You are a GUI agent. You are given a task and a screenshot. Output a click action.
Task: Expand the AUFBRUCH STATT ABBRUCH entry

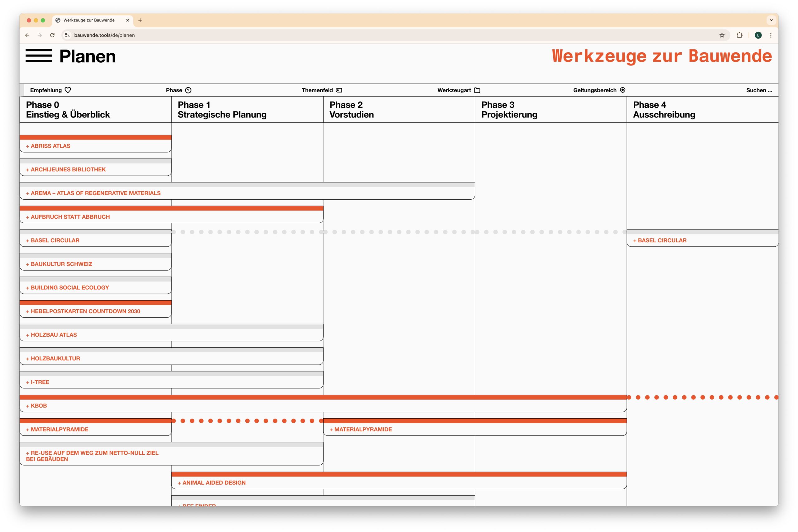point(68,217)
